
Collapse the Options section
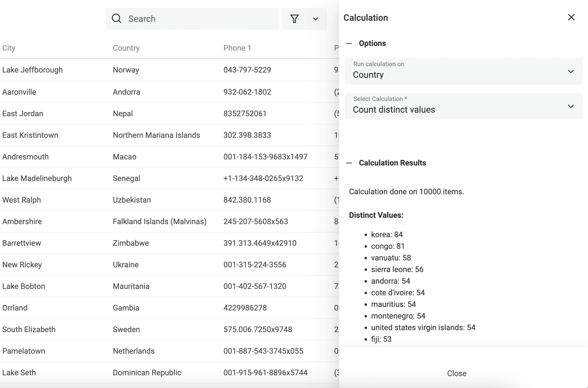coord(349,43)
